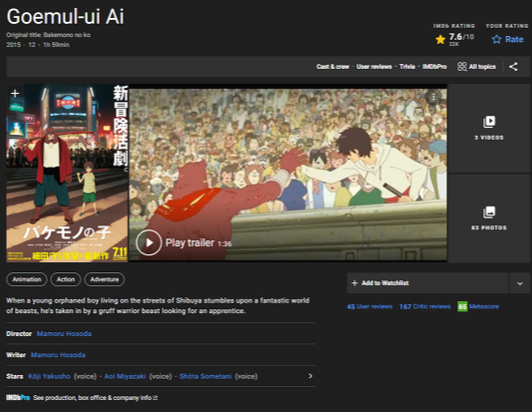Open the Bakemono no ko movie poster

[x=67, y=173]
